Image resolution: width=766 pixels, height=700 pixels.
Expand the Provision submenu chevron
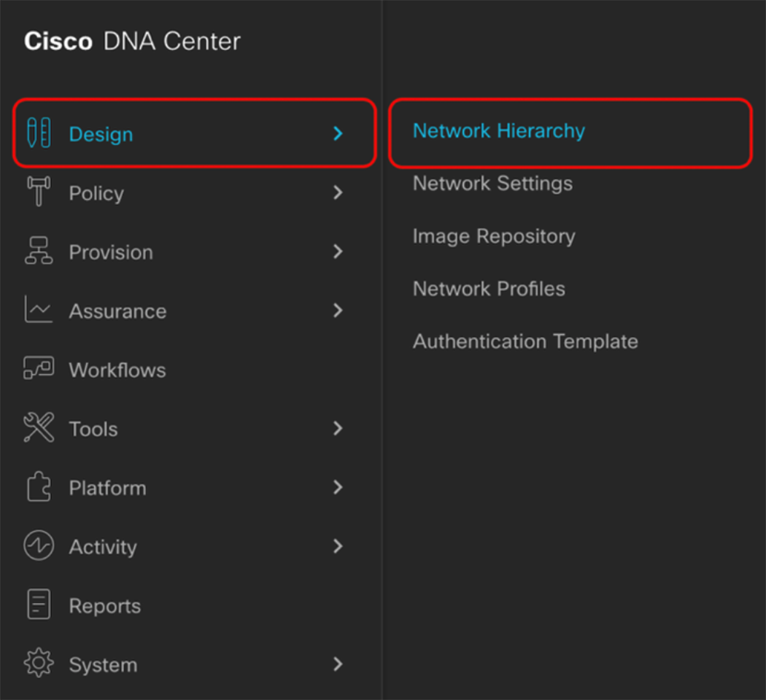[x=338, y=252]
